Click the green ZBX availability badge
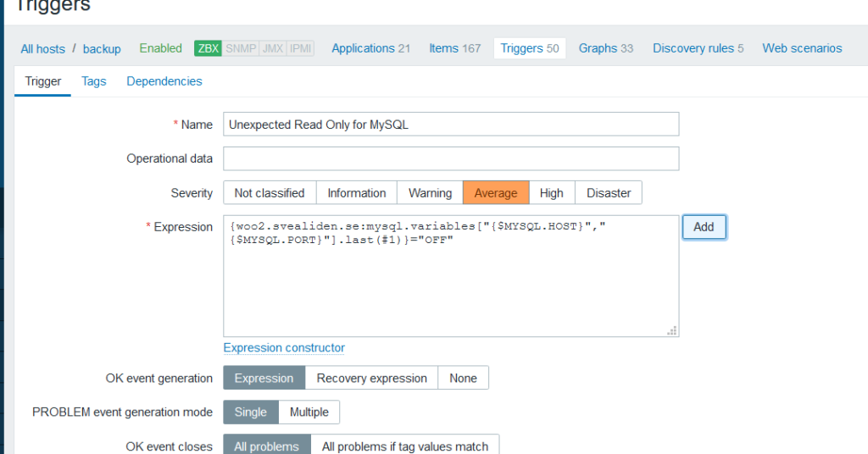This screenshot has height=454, width=868. pos(208,48)
